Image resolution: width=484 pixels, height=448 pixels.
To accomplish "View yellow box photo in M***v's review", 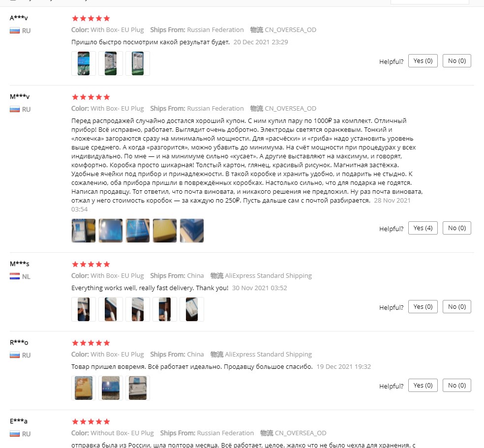I will pyautogui.click(x=165, y=231).
